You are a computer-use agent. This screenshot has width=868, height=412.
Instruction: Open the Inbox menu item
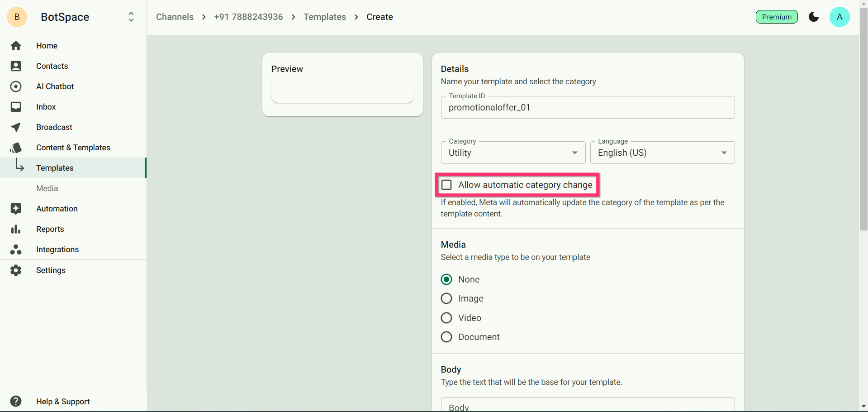pyautogui.click(x=46, y=107)
